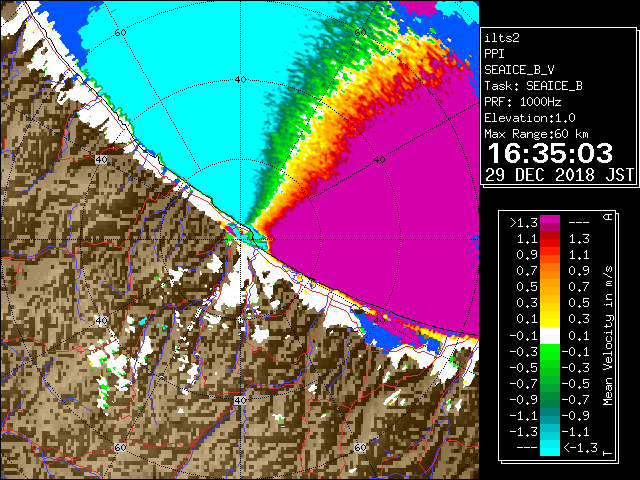640x480 pixels.
Task: Click the 40 range label inside the magenta area
Action: pos(379,160)
